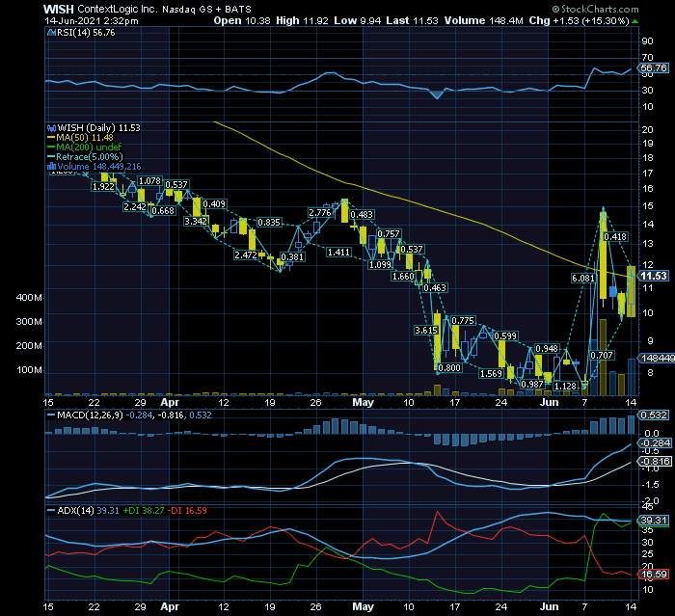Click the 0.707 retrace label

coord(602,356)
